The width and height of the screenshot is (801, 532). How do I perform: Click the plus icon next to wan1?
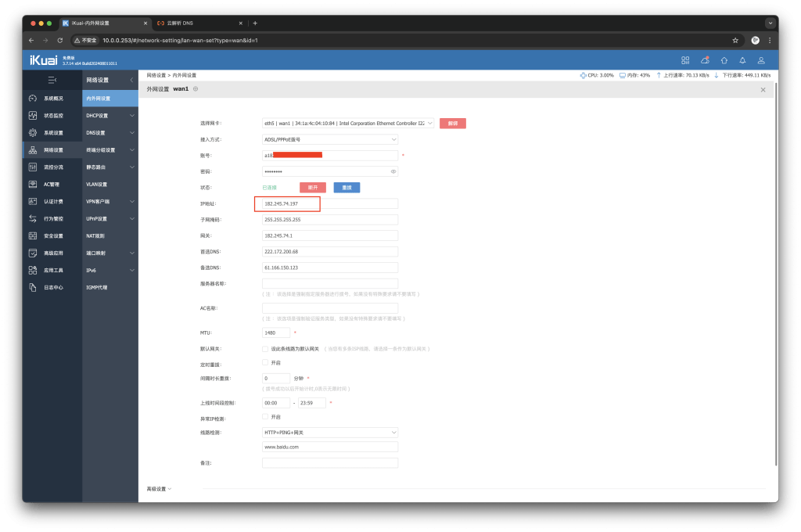(196, 89)
